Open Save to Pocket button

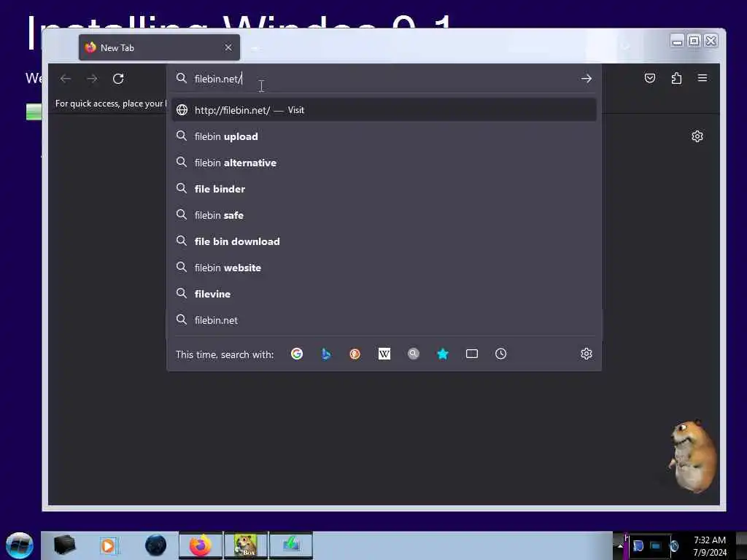[650, 78]
